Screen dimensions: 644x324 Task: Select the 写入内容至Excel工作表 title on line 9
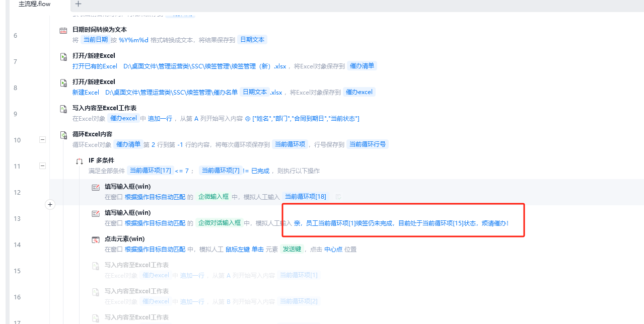pos(104,108)
